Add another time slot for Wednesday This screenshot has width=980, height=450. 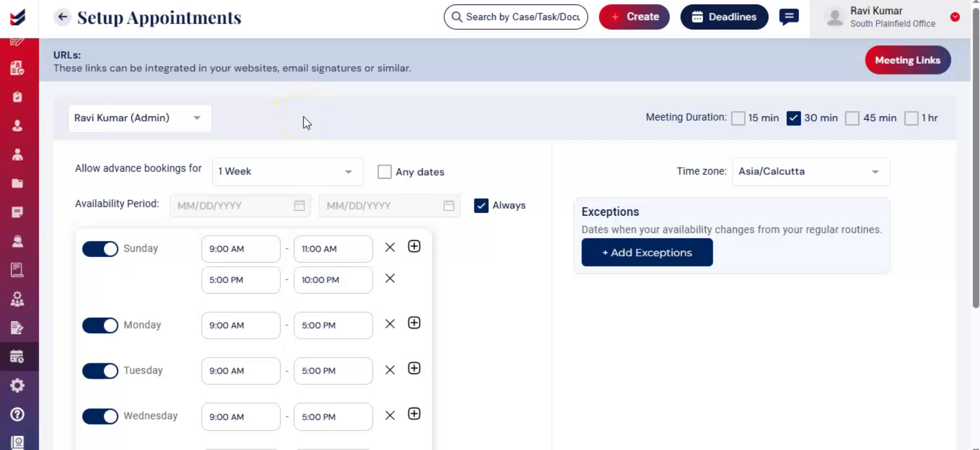click(414, 414)
